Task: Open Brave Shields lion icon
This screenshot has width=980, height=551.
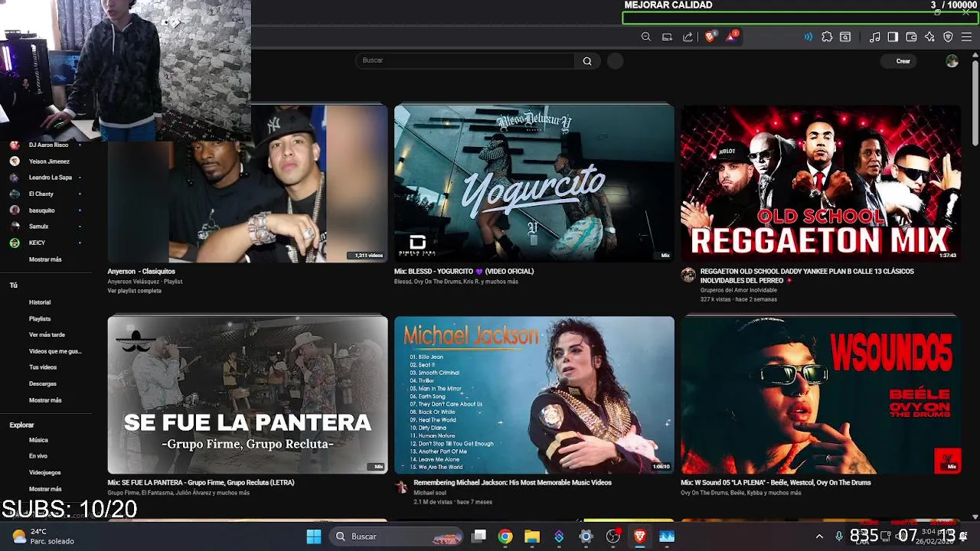Action: coord(710,37)
